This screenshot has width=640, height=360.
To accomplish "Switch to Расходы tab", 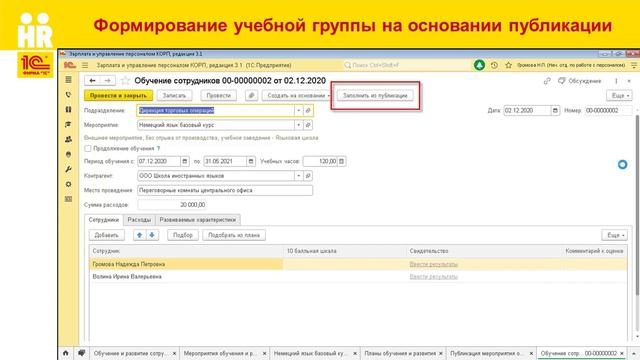I will coord(139,220).
